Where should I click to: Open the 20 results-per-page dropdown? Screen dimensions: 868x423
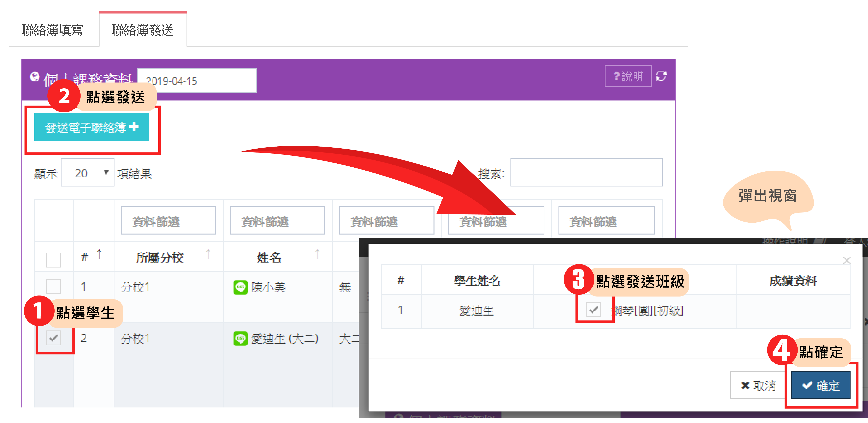coord(88,173)
